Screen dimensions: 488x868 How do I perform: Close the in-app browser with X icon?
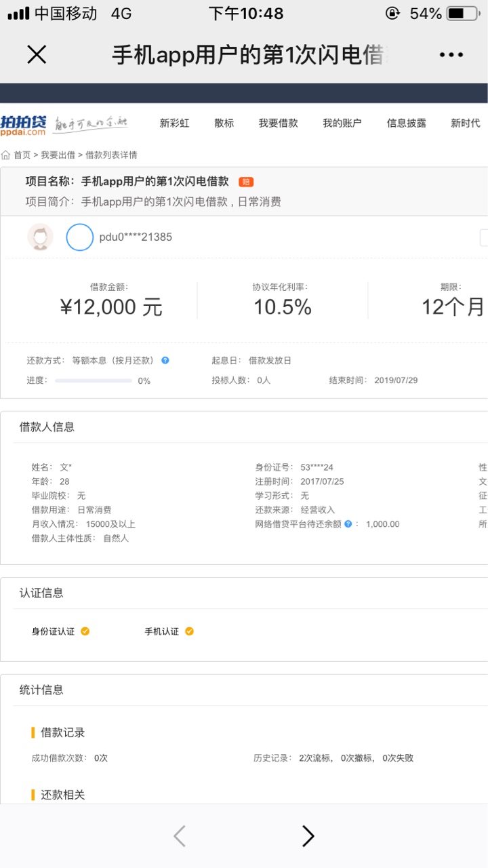click(x=37, y=55)
